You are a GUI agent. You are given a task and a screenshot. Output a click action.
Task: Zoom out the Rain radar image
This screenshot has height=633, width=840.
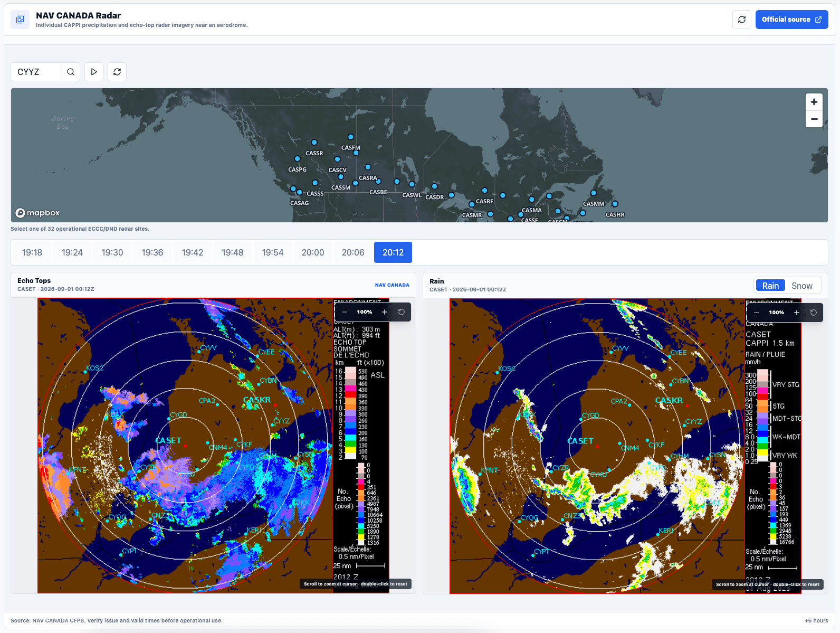pyautogui.click(x=757, y=313)
